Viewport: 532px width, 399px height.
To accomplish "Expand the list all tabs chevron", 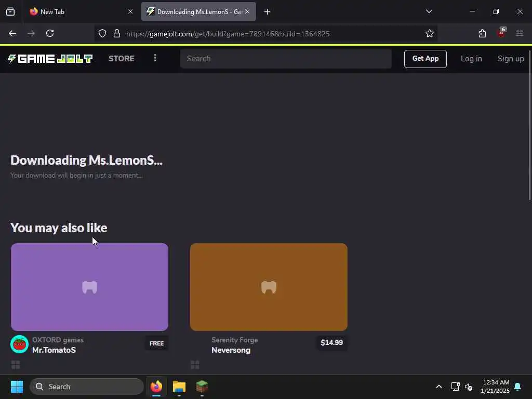I will [429, 11].
